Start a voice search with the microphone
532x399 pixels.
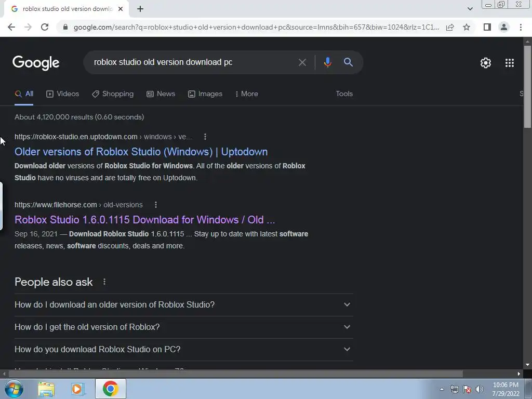pos(327,62)
